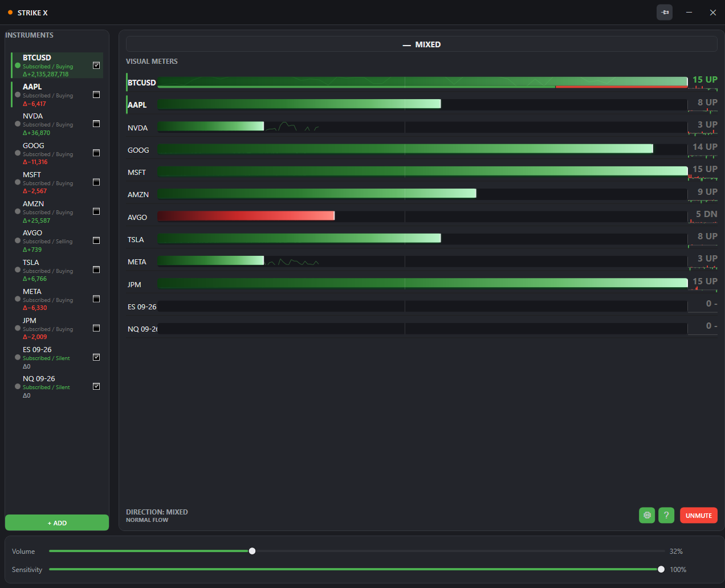Viewport: 725px width, 588px height.
Task: Select AVGO in the instruments list
Action: point(57,241)
